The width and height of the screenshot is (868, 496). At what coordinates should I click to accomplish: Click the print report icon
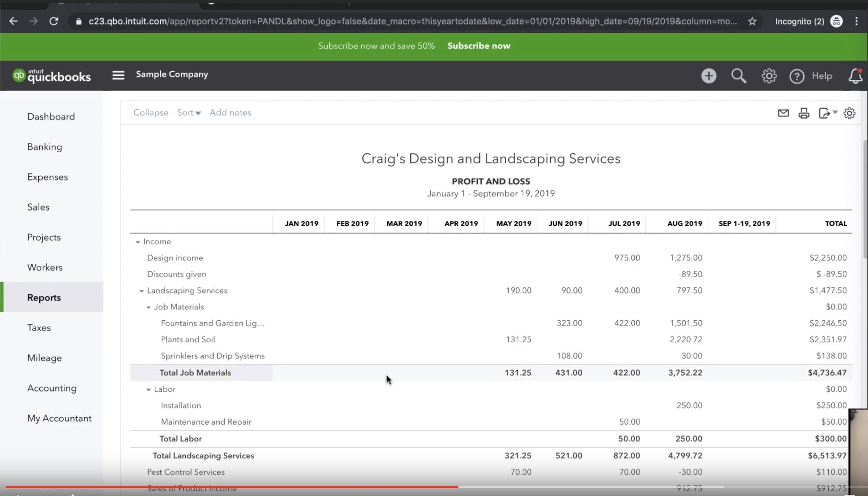pos(804,113)
